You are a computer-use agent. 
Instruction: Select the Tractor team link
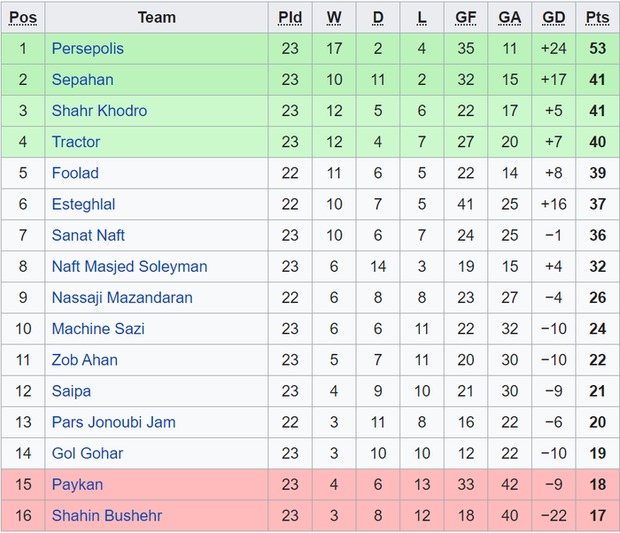coord(76,142)
